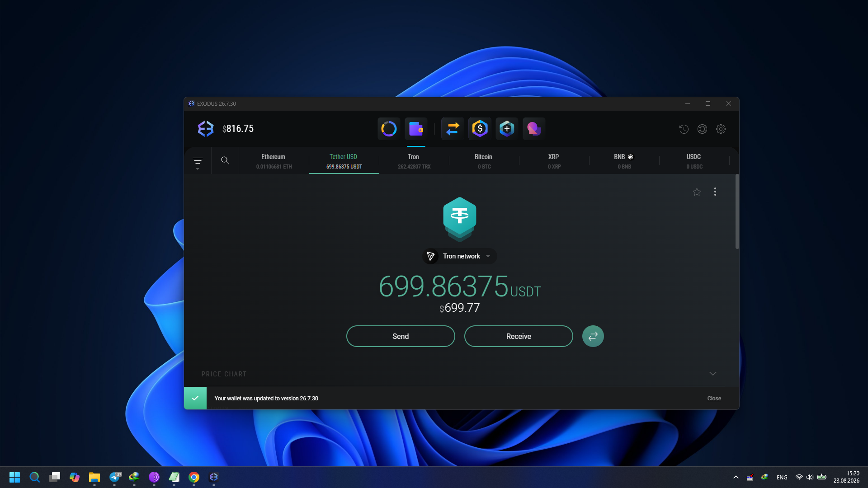The image size is (868, 488).
Task: Open the BNB asset tab
Action: coord(624,161)
